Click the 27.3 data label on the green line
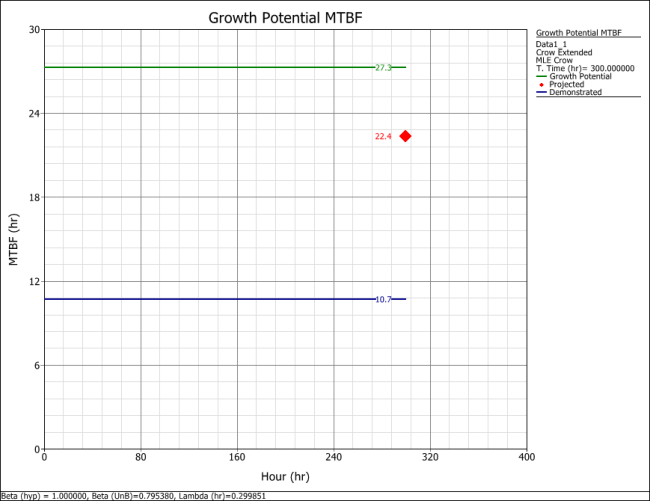The width and height of the screenshot is (650, 501). (383, 68)
